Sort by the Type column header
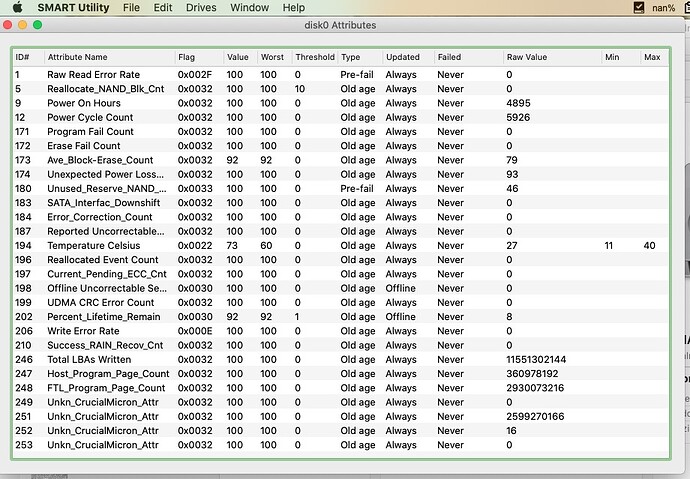 point(360,57)
